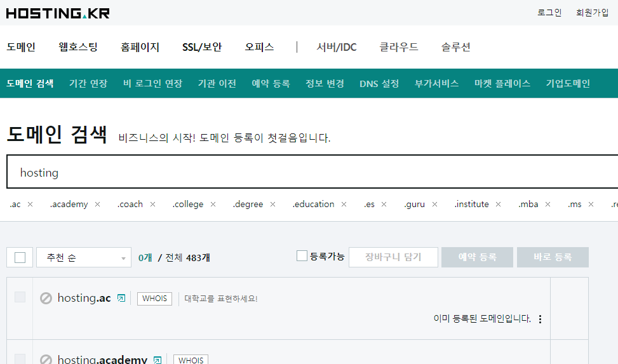Remove the .es extension filter

(x=384, y=205)
